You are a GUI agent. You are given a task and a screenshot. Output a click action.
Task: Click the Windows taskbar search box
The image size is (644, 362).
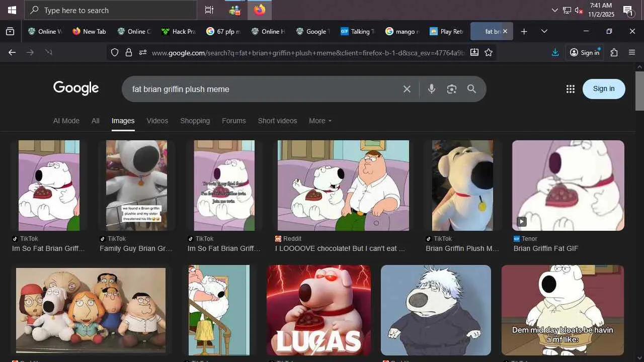click(x=110, y=10)
